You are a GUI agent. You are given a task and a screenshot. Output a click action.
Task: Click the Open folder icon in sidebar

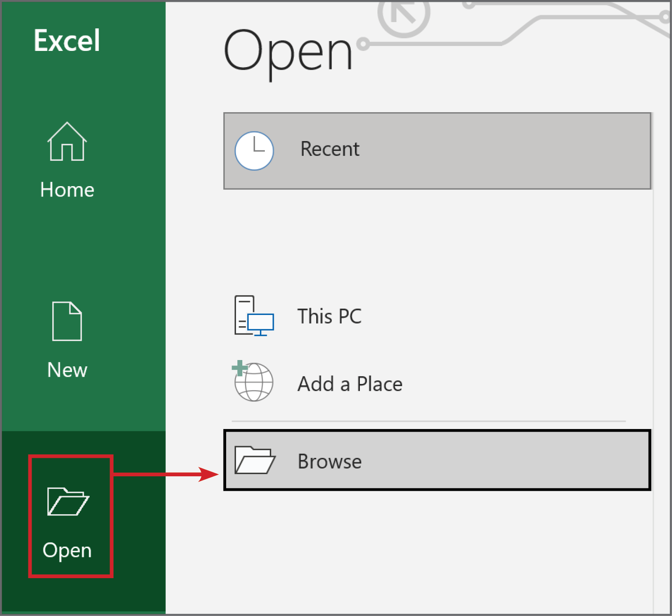click(68, 501)
